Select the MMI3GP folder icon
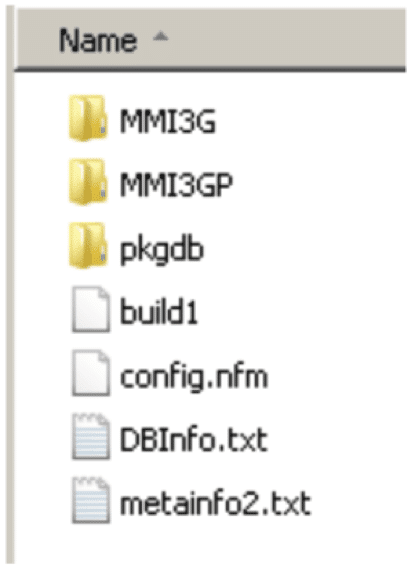 88,182
